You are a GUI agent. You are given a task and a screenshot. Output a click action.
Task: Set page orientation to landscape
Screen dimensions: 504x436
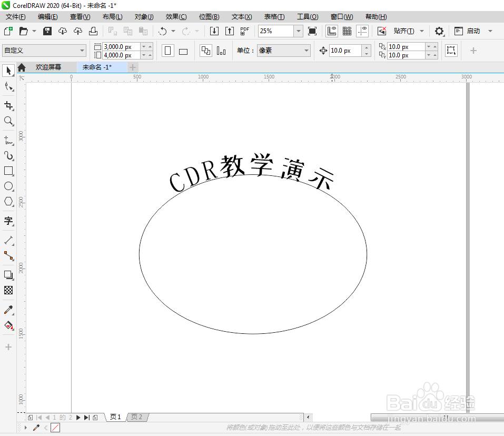point(183,51)
